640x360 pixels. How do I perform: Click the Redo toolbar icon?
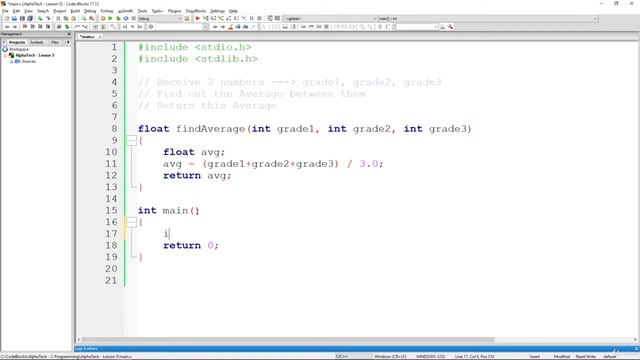pos(48,19)
